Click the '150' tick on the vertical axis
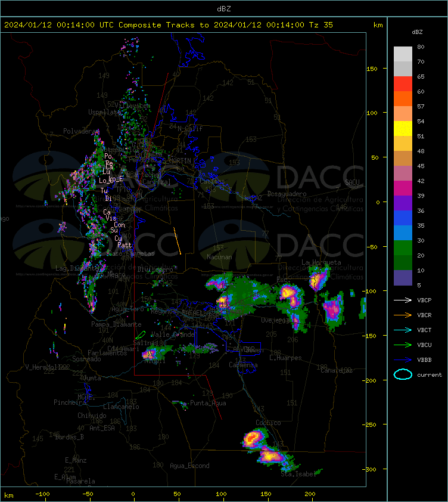This screenshot has width=448, height=502. tap(372, 69)
